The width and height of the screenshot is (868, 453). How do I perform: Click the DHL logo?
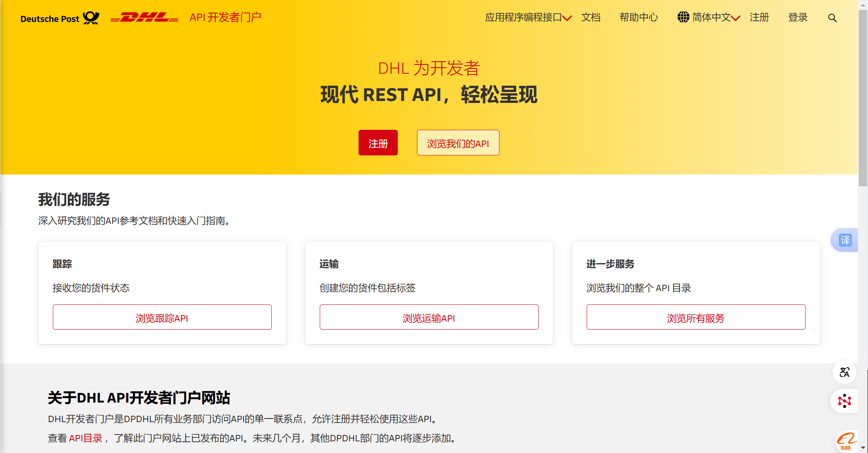(144, 18)
